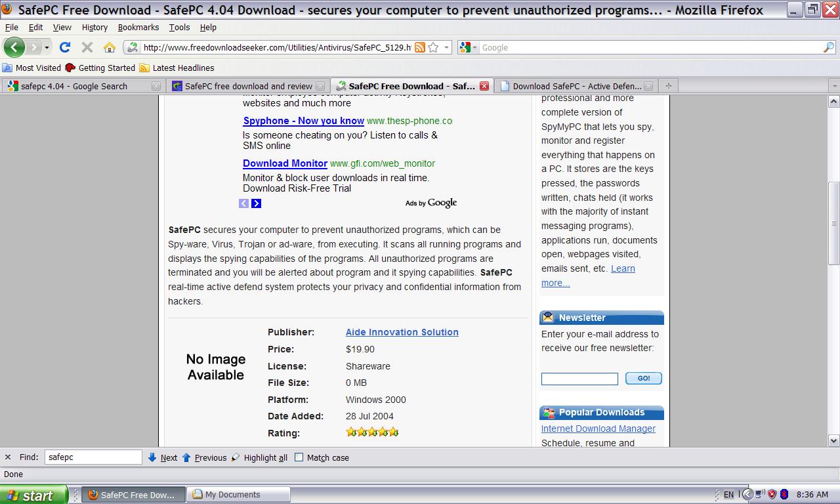Switch to the safepc 4.04 Google Search tab

pos(83,86)
